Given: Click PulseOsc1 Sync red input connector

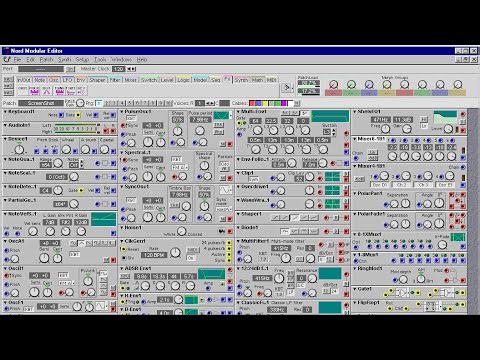Looking at the screenshot, I should [x=123, y=126].
